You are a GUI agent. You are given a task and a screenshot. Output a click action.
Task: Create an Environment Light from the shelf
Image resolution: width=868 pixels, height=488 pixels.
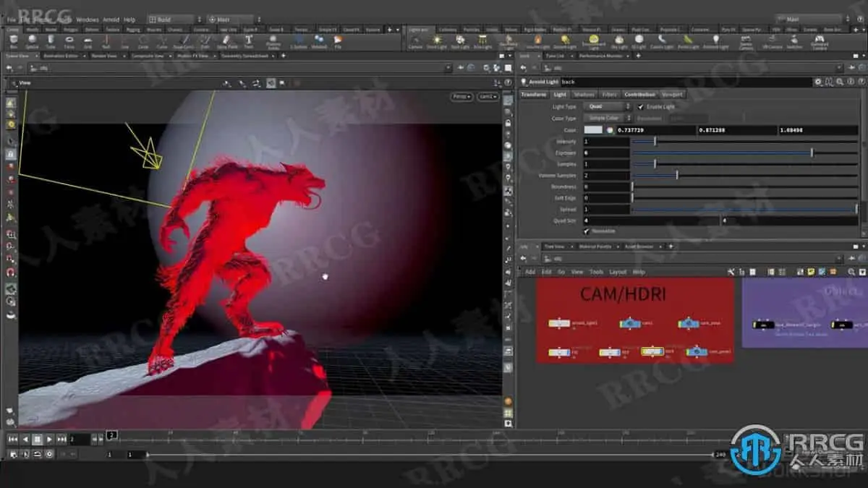pos(593,40)
